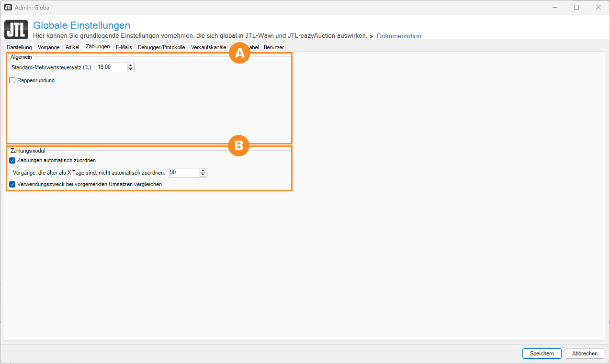Viewport: 610px width, 364px height.
Task: Click into the Standard-Mehrwertsteuersatz field
Action: click(112, 67)
